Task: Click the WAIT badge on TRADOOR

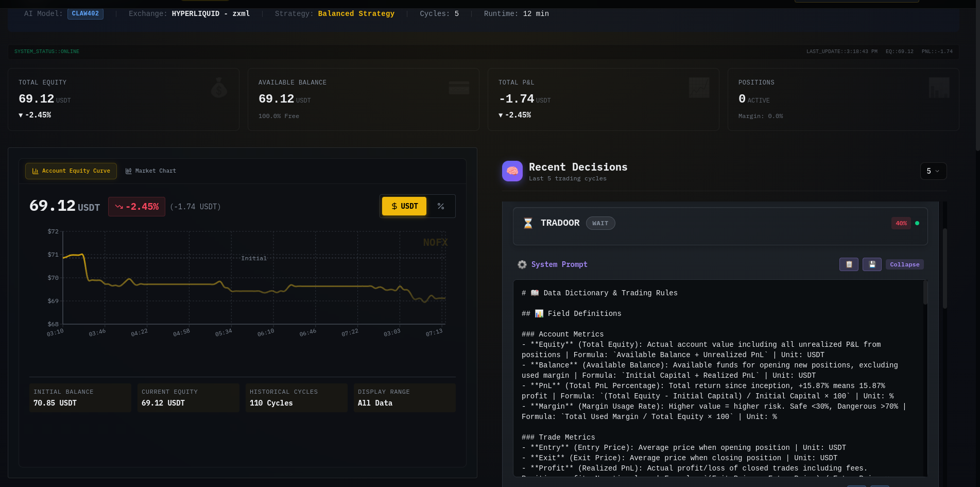Action: [600, 223]
